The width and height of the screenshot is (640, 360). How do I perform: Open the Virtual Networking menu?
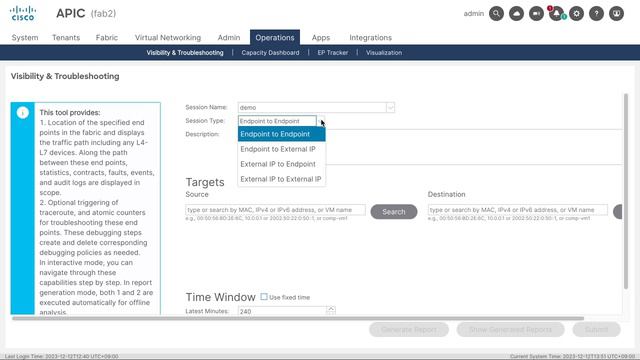pyautogui.click(x=168, y=38)
